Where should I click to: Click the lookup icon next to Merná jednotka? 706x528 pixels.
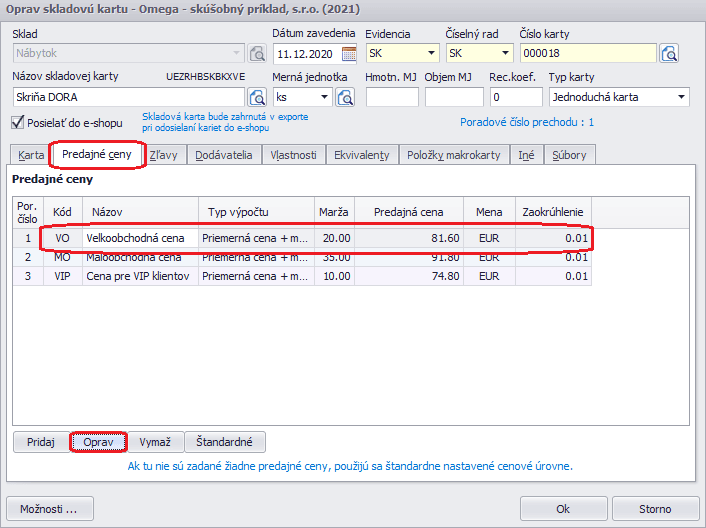[345, 97]
